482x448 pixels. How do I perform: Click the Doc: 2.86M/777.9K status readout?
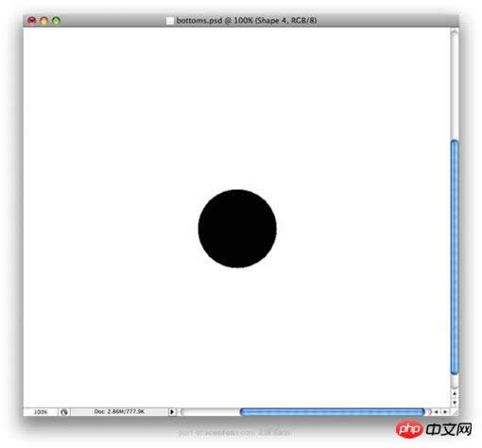click(x=119, y=411)
